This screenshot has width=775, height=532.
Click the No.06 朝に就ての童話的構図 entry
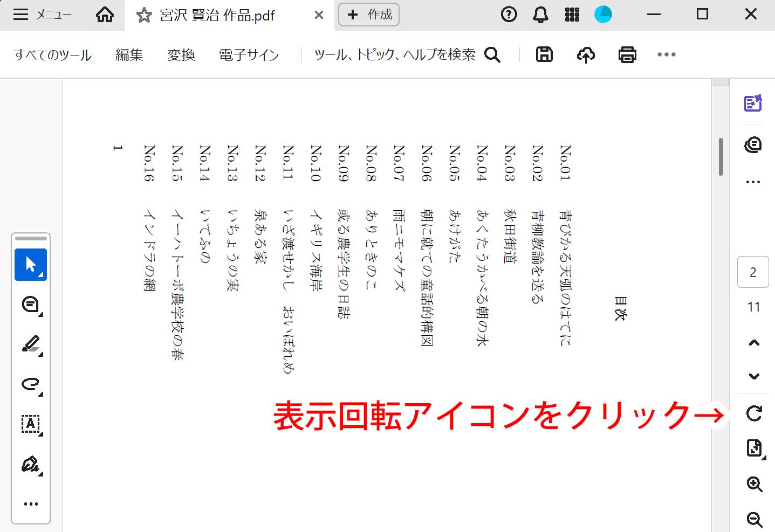pos(427,245)
